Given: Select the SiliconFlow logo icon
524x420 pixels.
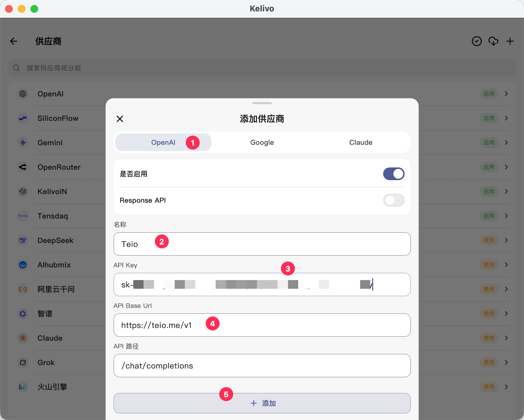Looking at the screenshot, I should pyautogui.click(x=23, y=118).
